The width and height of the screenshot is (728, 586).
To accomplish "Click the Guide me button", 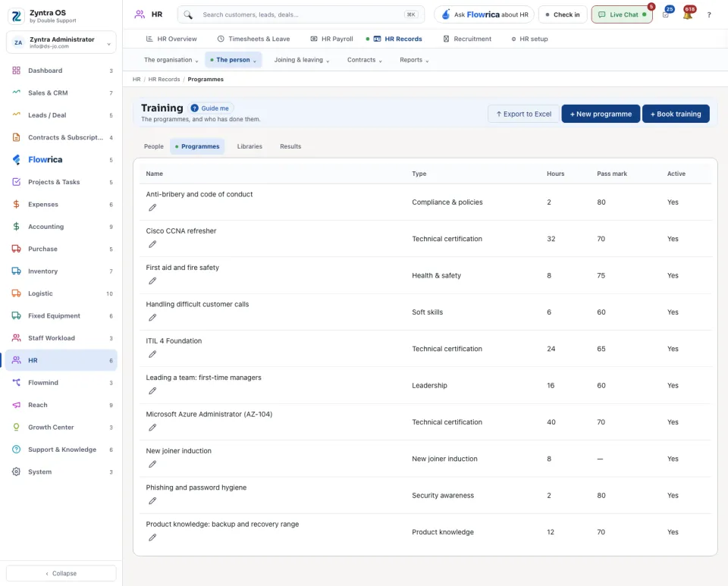I will click(210, 108).
